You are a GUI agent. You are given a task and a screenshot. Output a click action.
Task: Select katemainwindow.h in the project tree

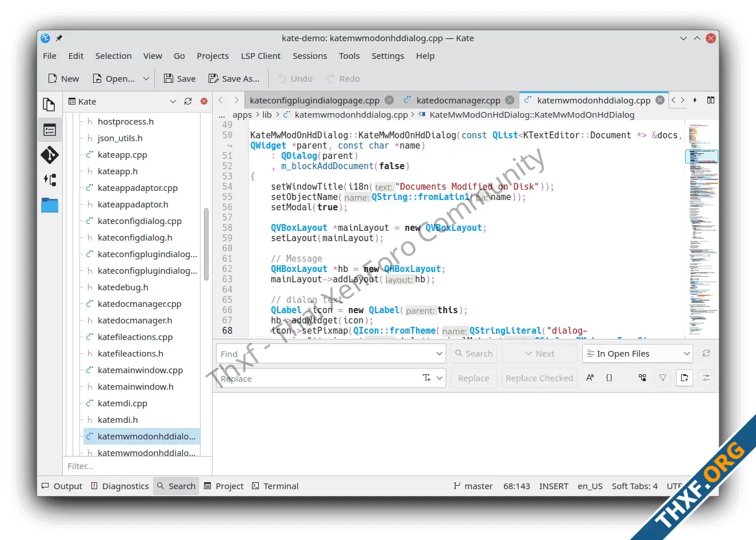(135, 387)
